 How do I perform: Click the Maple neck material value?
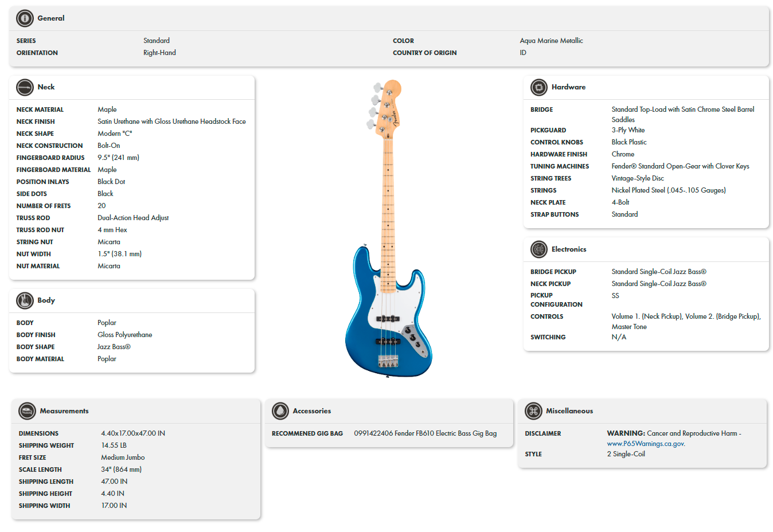tap(108, 109)
